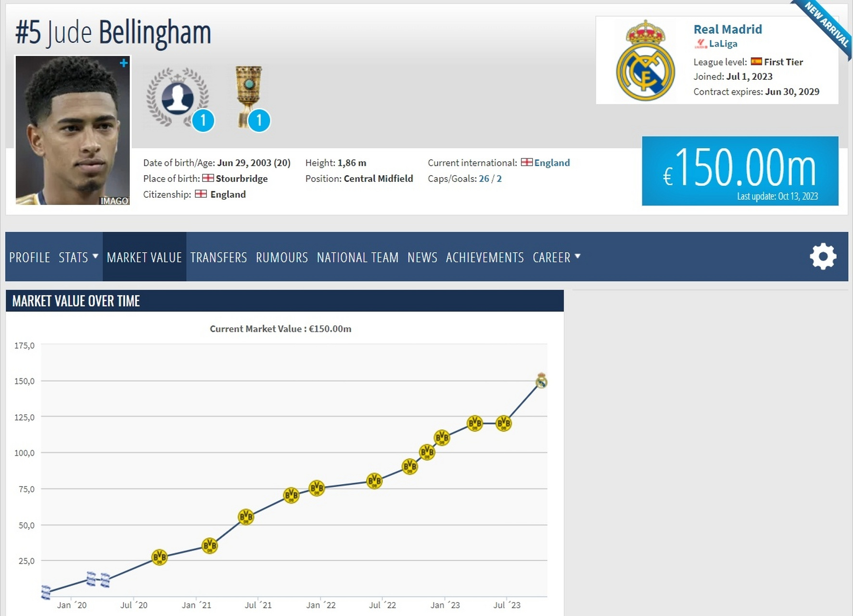Click the DFB-Pokal trophy icon
This screenshot has width=853, height=616.
tap(249, 96)
